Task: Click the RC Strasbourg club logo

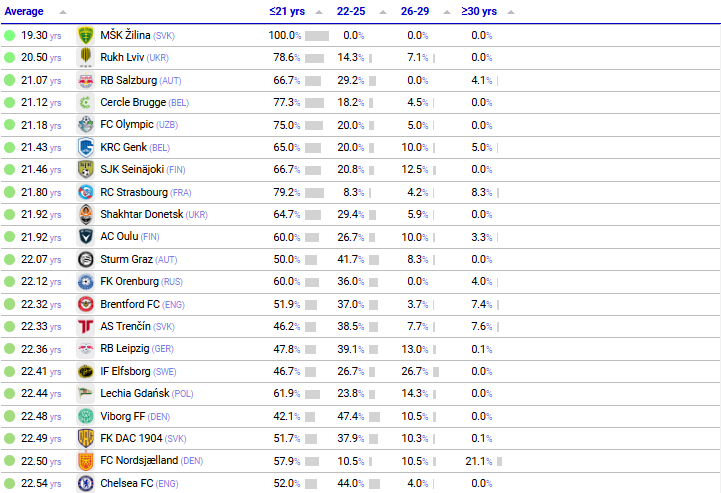Action: pos(86,192)
